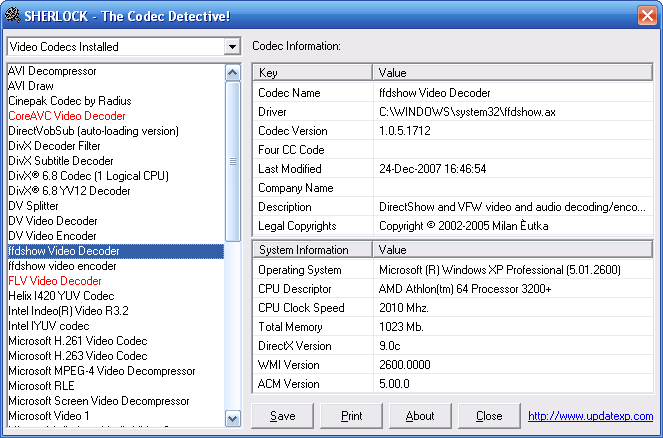This screenshot has height=438, width=663.
Task: Click the codec list scrollbar thumb
Action: 233,161
